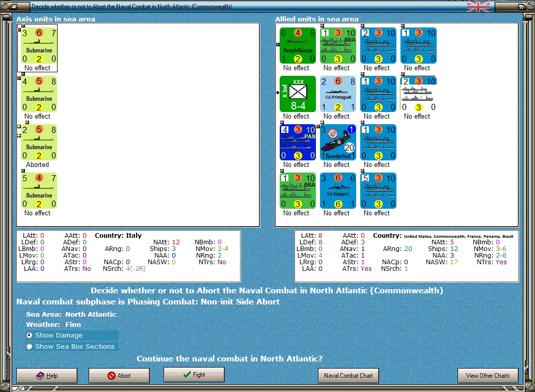Image resolution: width=535 pixels, height=392 pixels.
Task: Select the Sunderland aircraft counter
Action: 338,143
